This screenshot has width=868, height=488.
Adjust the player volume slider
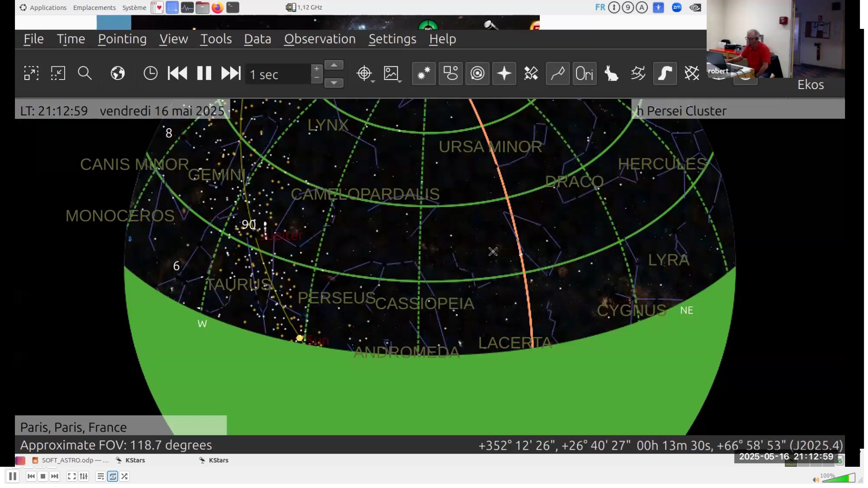click(838, 478)
